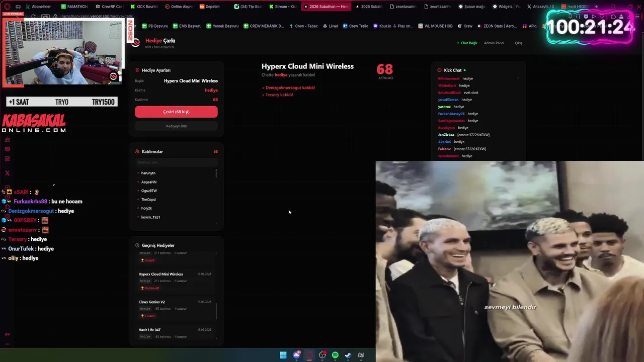Open the Yemek Başvuru bookmark
Image resolution: width=644 pixels, height=362 pixels.
pyautogui.click(x=222, y=26)
